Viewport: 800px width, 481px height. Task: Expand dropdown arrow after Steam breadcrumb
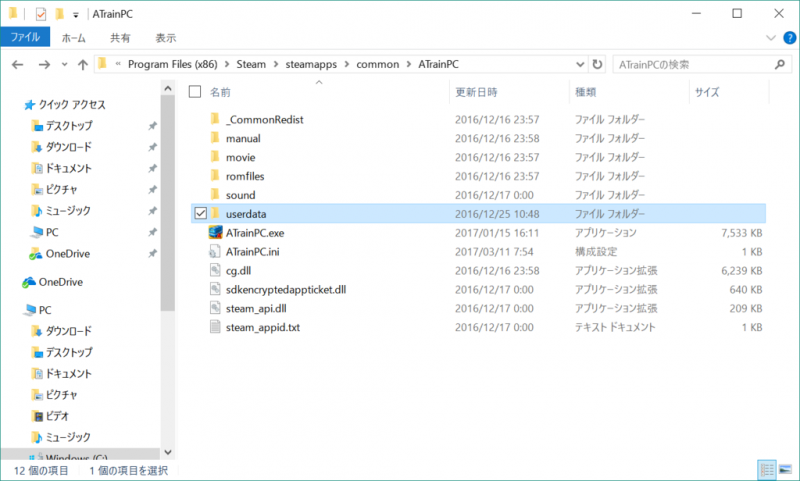276,64
